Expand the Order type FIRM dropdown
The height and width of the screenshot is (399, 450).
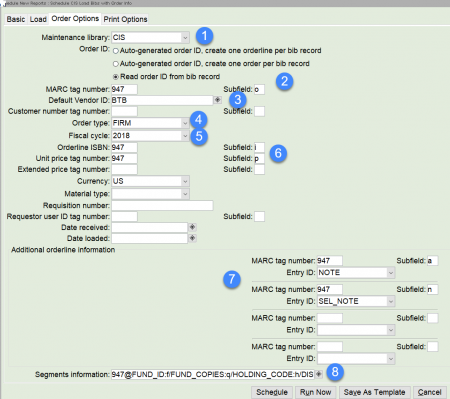click(x=185, y=123)
